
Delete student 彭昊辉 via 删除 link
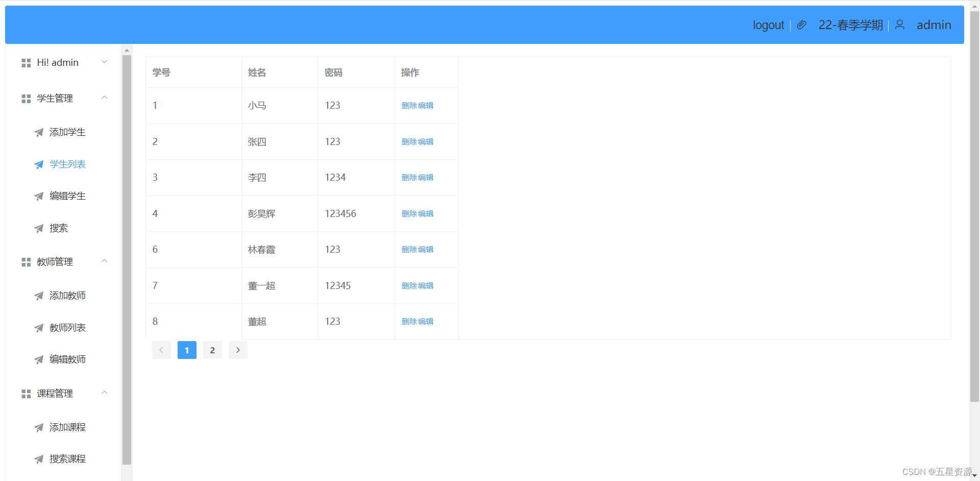[x=409, y=214]
